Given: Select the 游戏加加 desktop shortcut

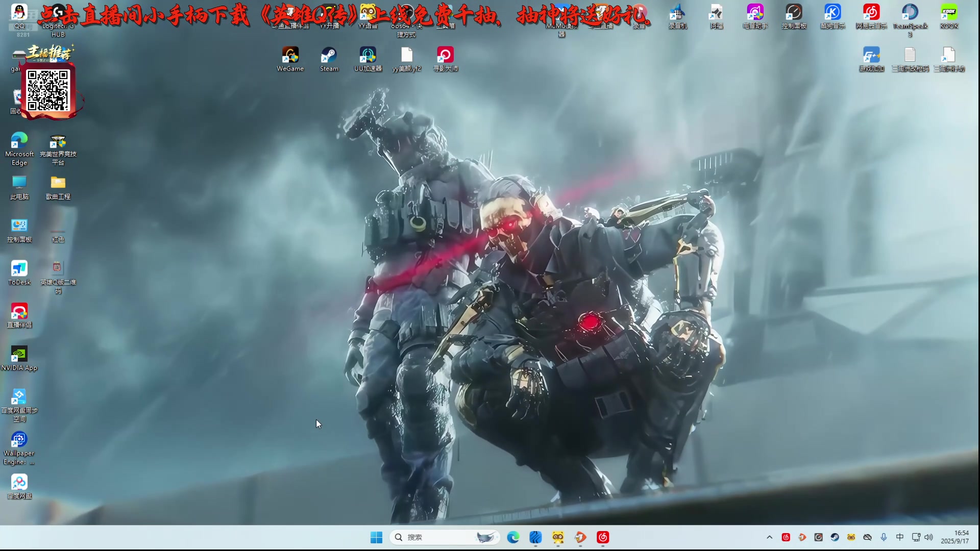Looking at the screenshot, I should tap(871, 59).
